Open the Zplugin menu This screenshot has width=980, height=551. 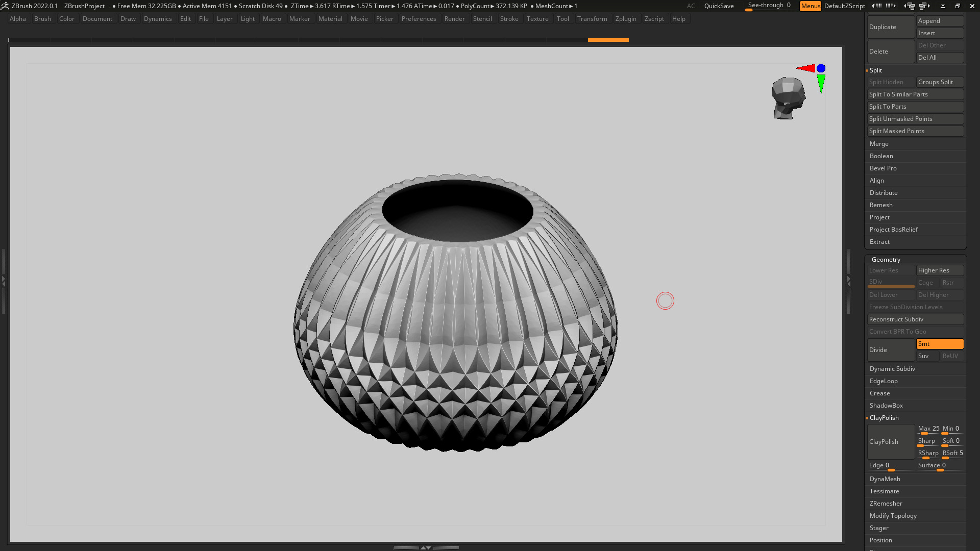(x=626, y=19)
